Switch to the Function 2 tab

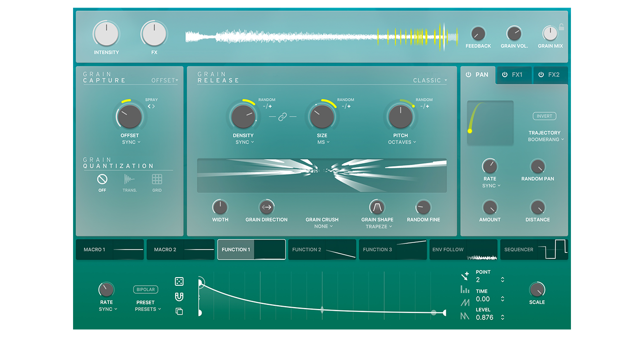click(322, 249)
